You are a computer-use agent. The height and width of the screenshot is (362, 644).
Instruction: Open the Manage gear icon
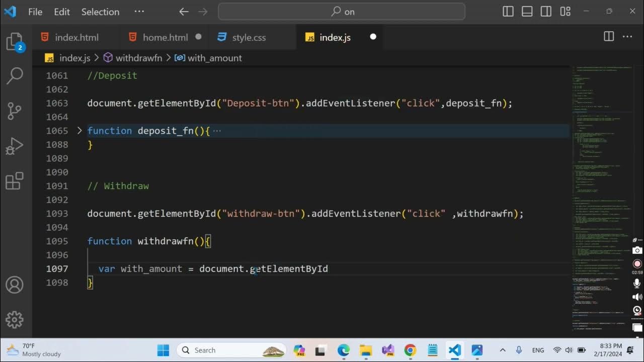pos(15,319)
